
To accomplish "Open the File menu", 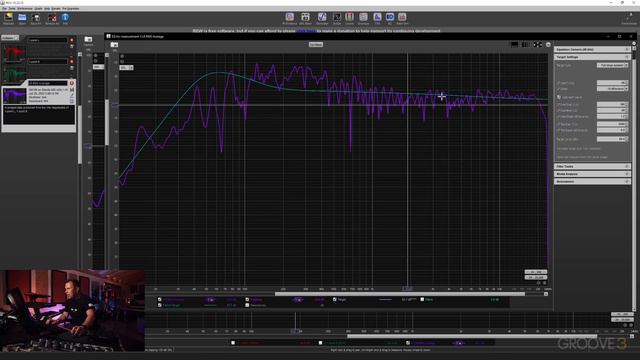I will [x=4, y=9].
